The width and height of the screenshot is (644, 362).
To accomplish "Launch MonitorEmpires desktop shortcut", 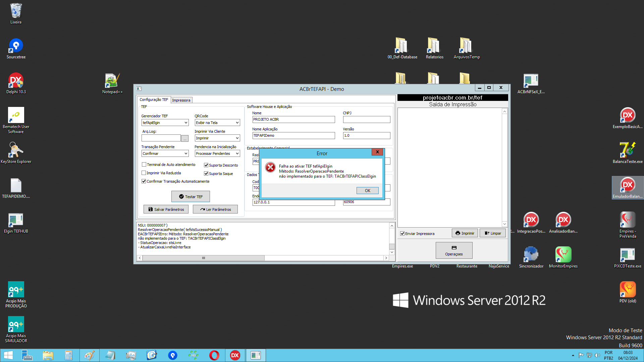I will 563,258.
